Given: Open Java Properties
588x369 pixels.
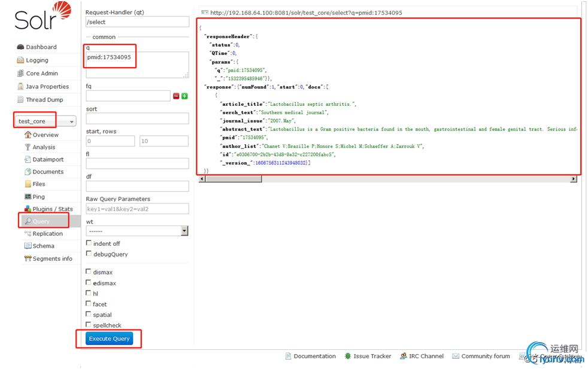Looking at the screenshot, I should [47, 86].
